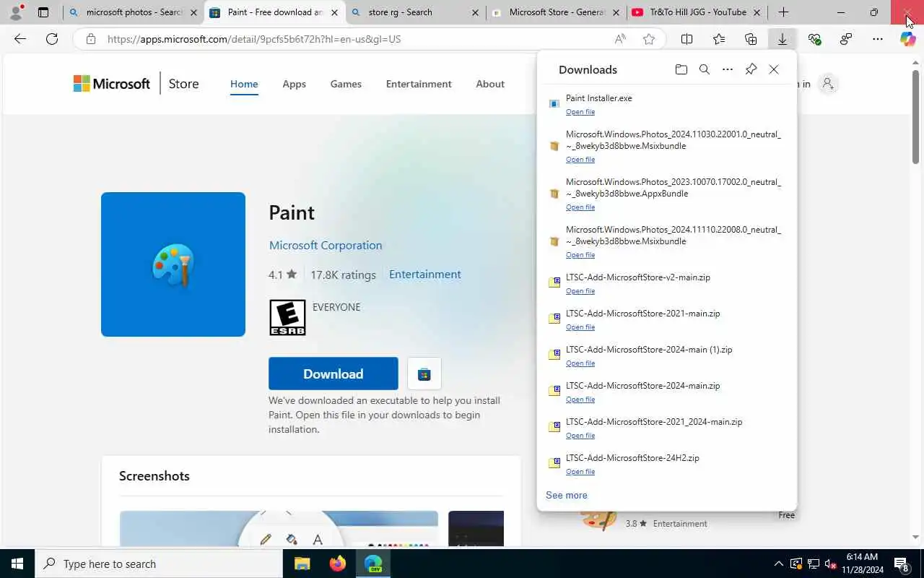Open a new tab

click(x=783, y=12)
